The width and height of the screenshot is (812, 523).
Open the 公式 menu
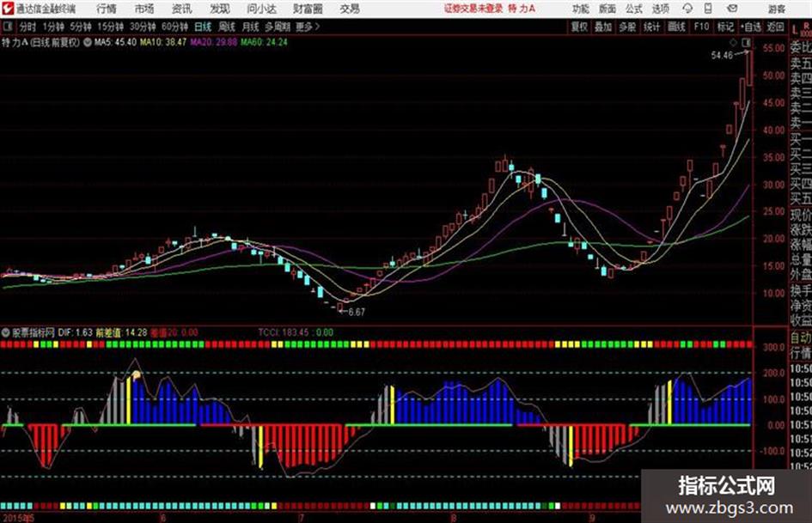(x=634, y=9)
